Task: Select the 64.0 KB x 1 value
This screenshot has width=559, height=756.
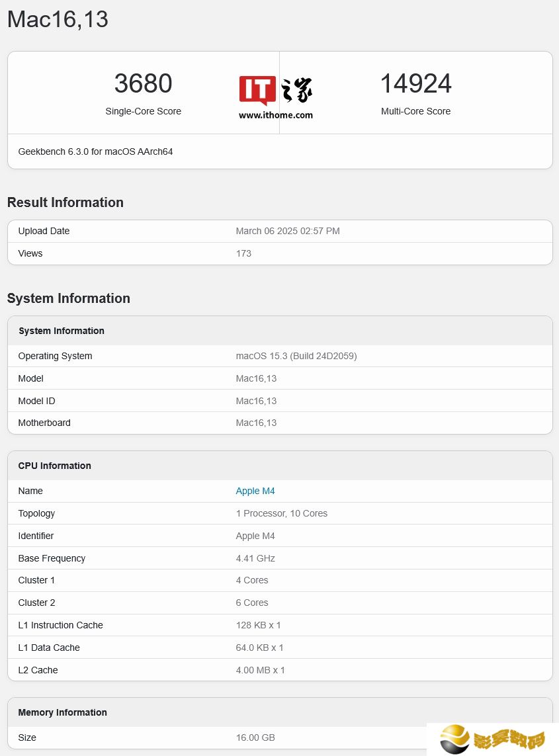Action: (259, 648)
